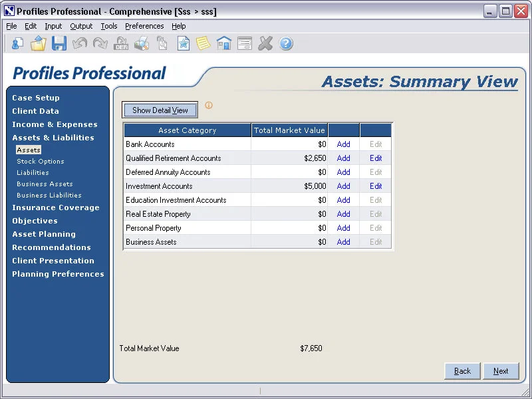Click the Real Estate Property row label

click(158, 214)
